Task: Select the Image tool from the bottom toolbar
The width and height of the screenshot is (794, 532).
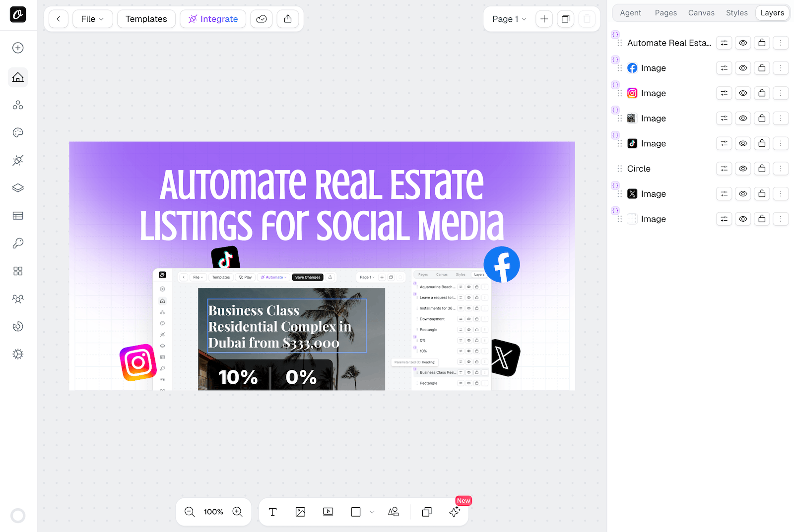Action: click(300, 512)
